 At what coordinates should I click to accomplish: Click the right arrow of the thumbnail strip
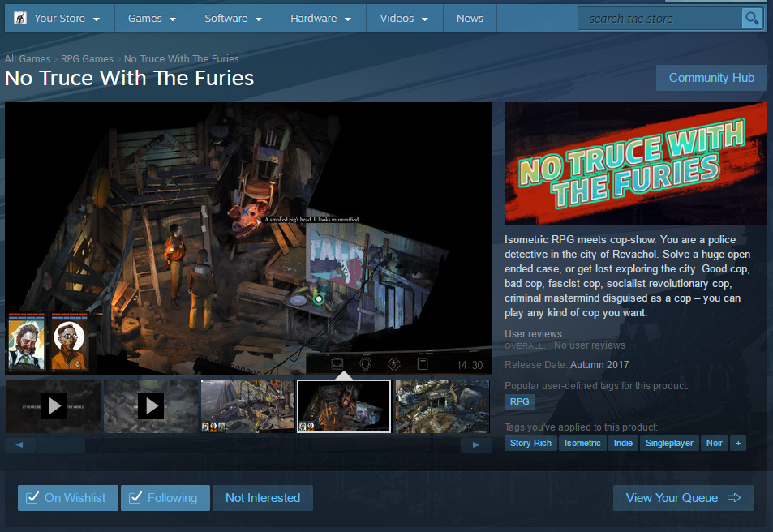tap(476, 444)
